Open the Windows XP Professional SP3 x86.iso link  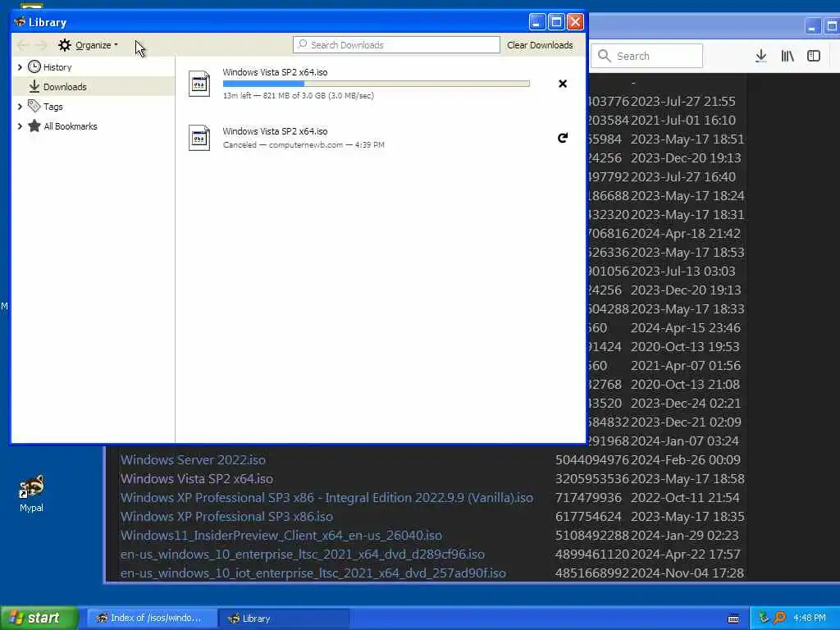pos(226,517)
